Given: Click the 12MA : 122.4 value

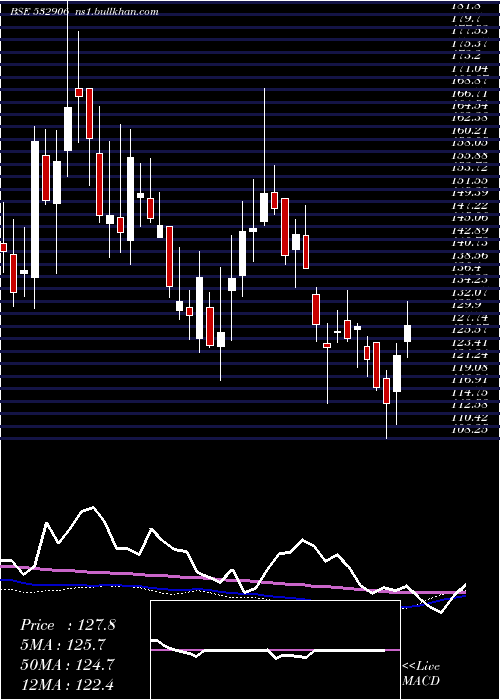Looking at the screenshot, I should pyautogui.click(x=68, y=684).
